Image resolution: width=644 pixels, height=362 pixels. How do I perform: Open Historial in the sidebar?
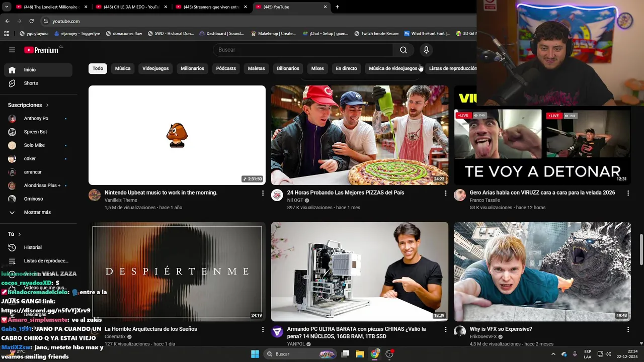[x=38, y=247]
